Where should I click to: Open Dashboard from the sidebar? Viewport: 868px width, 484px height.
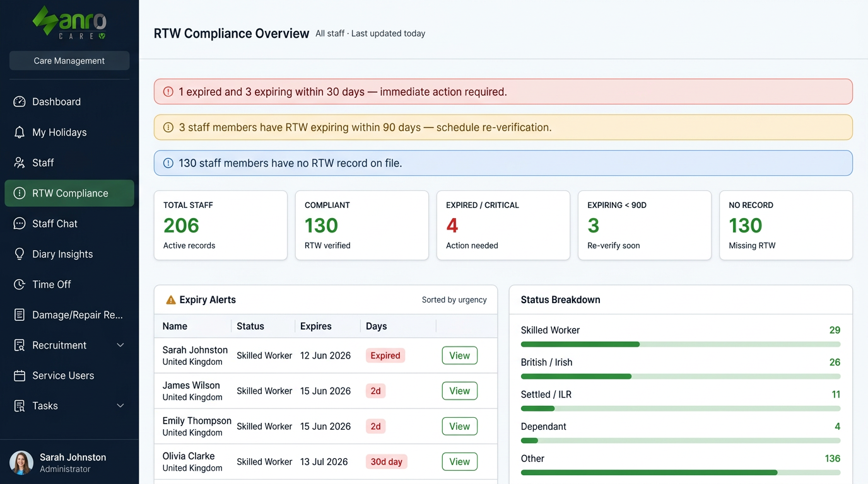click(69, 101)
